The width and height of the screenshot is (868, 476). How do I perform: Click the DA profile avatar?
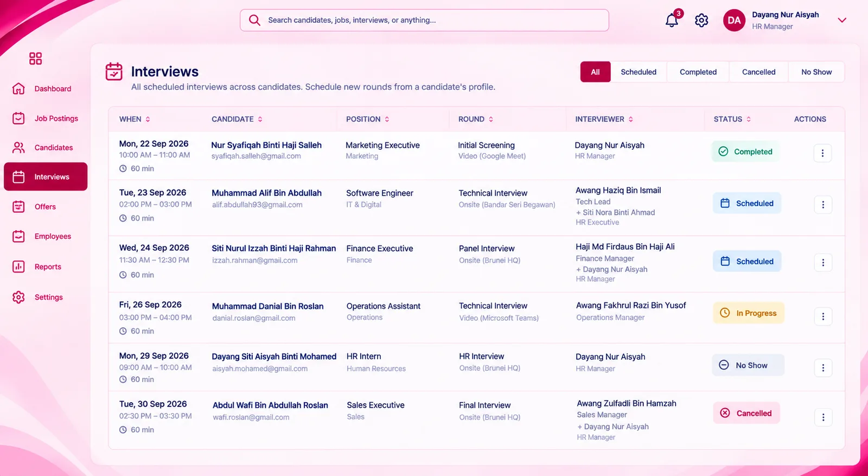734,20
